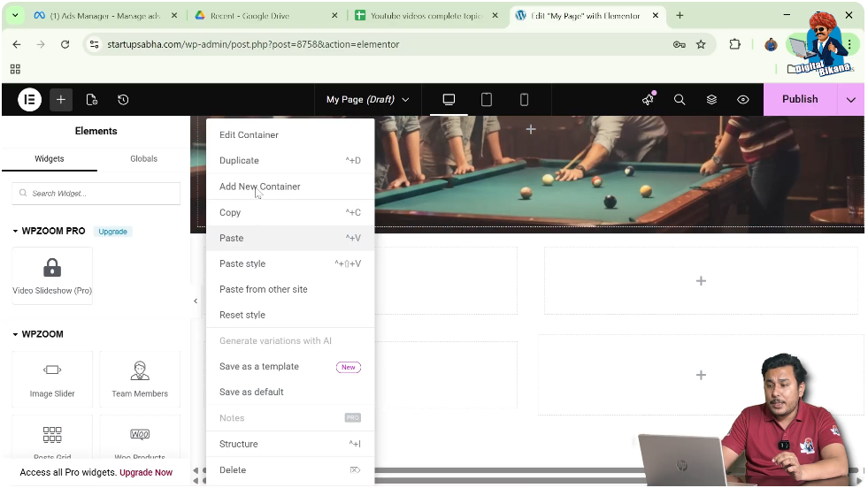Open the History clock icon
Screen dimensions: 868x488
[x=123, y=100]
